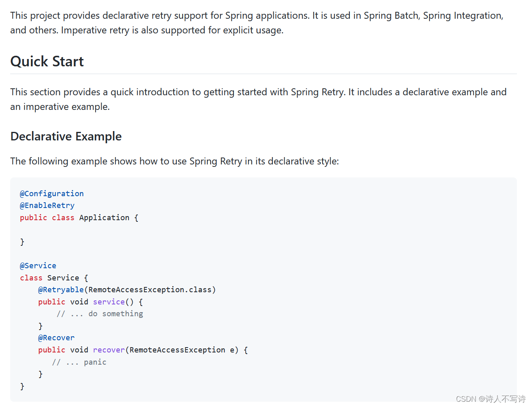
Task: Click the 'public class Application {' line
Action: tap(79, 218)
